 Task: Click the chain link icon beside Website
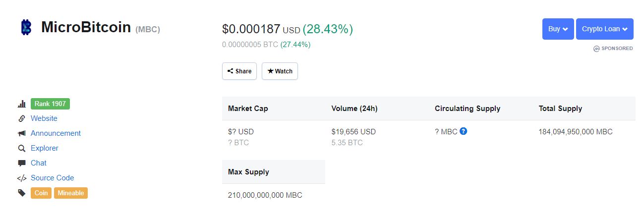[22, 119]
